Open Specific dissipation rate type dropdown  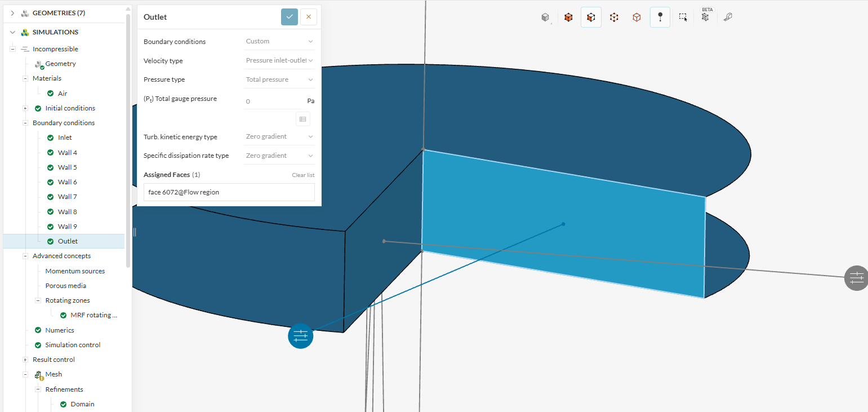click(x=279, y=156)
